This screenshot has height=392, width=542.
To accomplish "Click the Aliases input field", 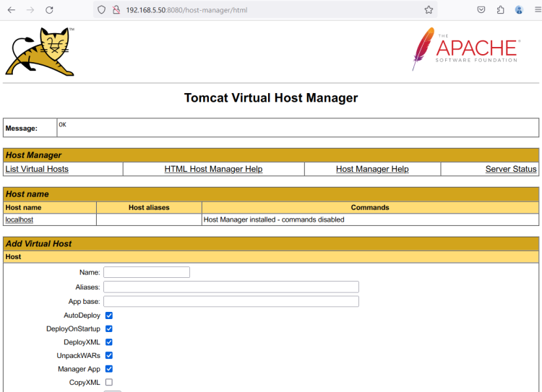I will [x=231, y=287].
